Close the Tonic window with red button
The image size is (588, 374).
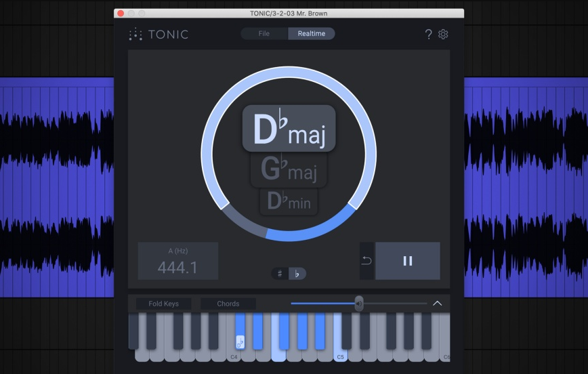(121, 13)
